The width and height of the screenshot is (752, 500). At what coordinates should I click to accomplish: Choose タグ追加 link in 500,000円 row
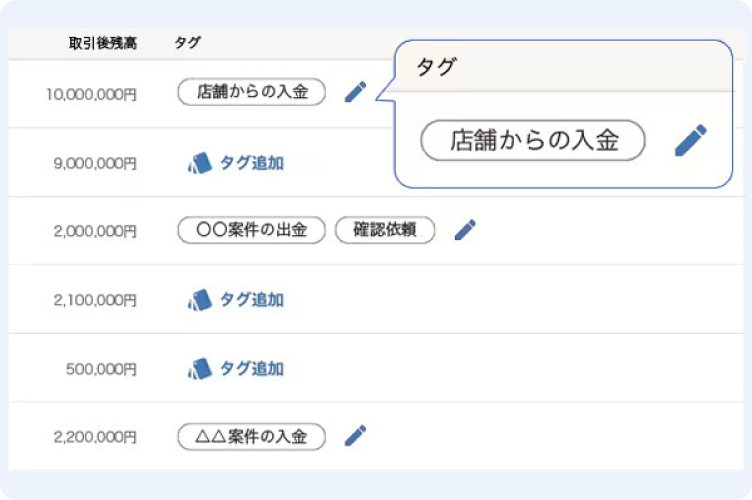[251, 369]
